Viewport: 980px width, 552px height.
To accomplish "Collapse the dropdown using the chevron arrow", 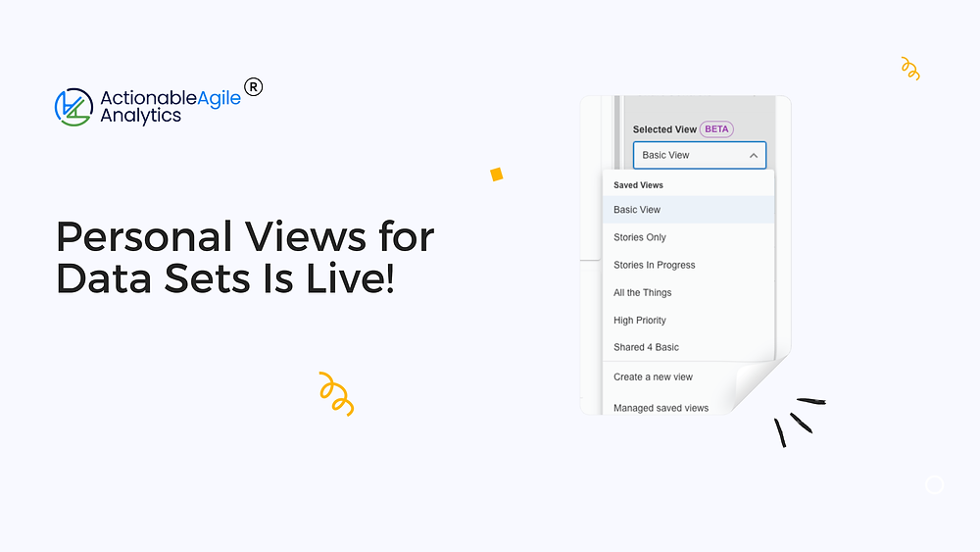I will coord(753,156).
